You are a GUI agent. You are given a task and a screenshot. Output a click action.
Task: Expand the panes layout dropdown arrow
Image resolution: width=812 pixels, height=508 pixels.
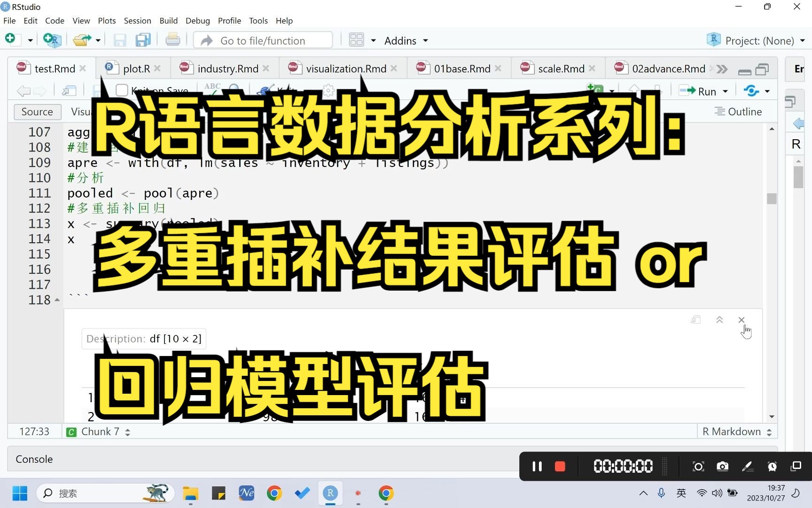(374, 40)
